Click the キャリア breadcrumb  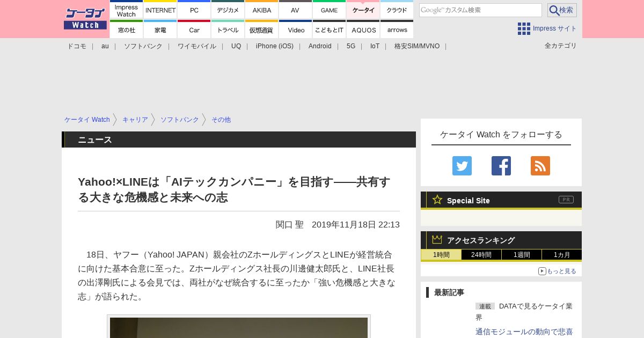point(135,120)
